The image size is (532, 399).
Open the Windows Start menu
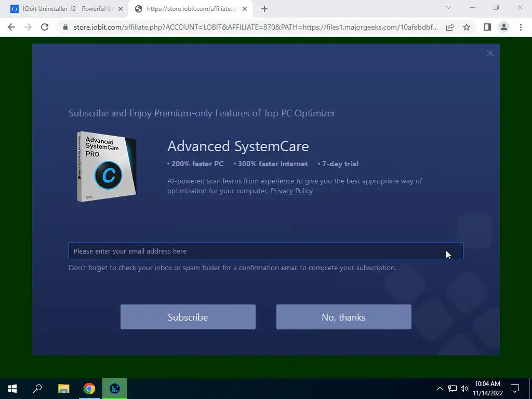12,389
